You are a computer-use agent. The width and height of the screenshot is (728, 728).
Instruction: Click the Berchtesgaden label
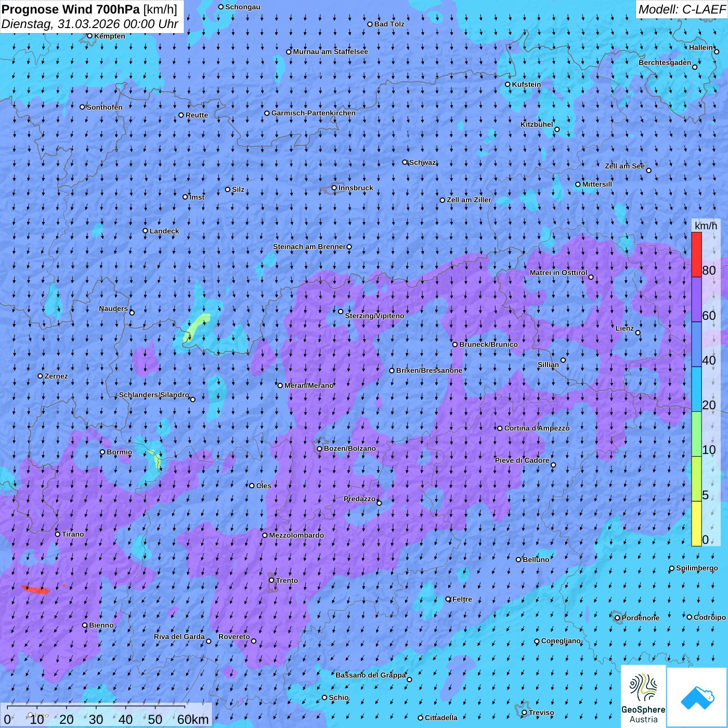(665, 62)
